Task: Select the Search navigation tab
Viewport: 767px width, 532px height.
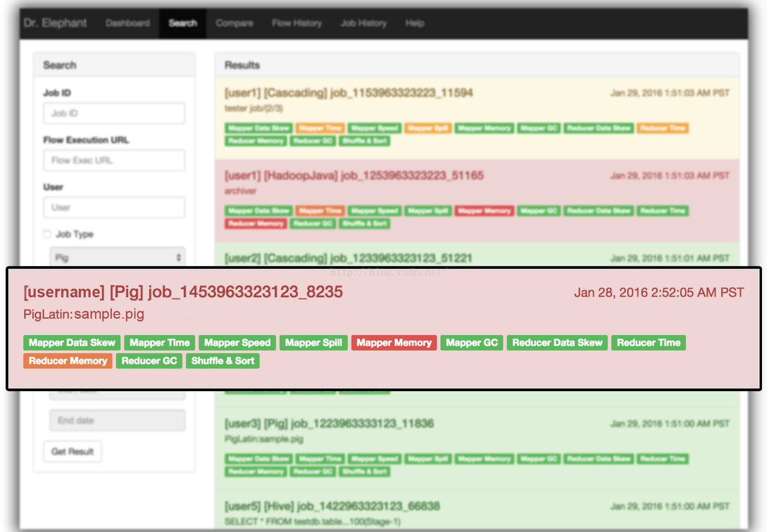Action: (183, 23)
